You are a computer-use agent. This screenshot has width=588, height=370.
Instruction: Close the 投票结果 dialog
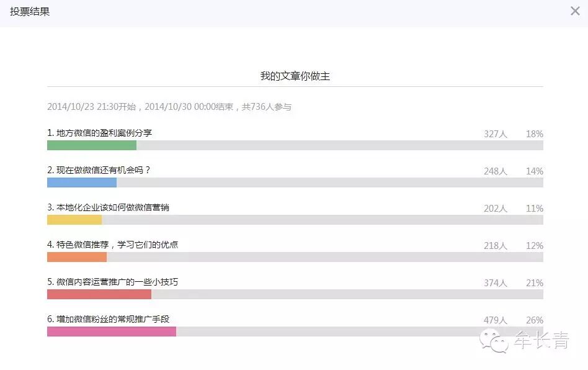(575, 11)
